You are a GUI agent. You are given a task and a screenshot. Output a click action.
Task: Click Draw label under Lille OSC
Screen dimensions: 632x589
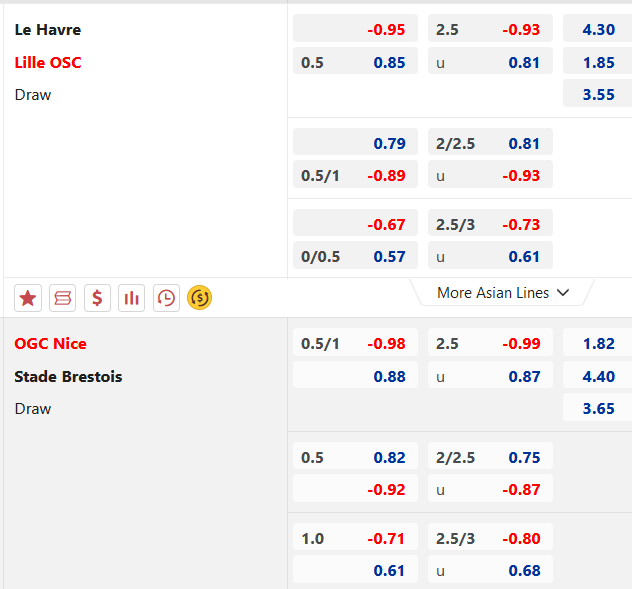pyautogui.click(x=33, y=95)
